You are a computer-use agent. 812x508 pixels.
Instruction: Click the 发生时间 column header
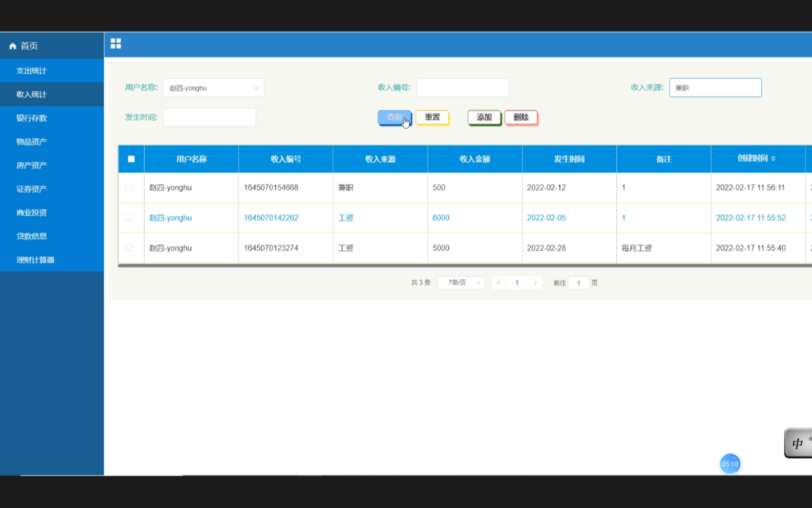coord(569,159)
